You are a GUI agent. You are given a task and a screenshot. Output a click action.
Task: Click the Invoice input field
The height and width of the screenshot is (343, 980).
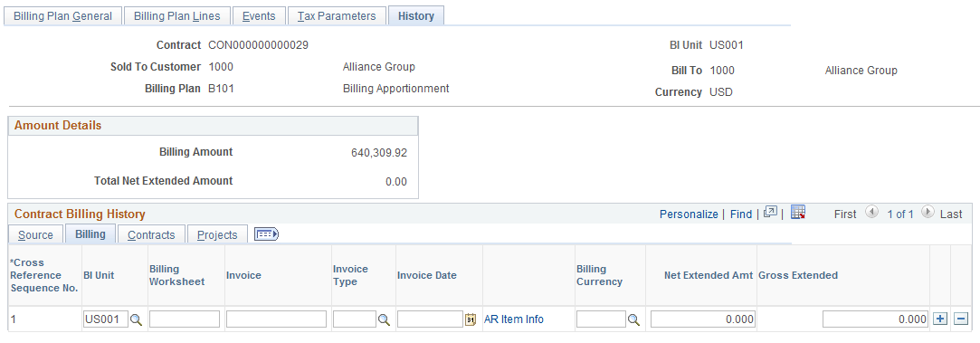276,319
